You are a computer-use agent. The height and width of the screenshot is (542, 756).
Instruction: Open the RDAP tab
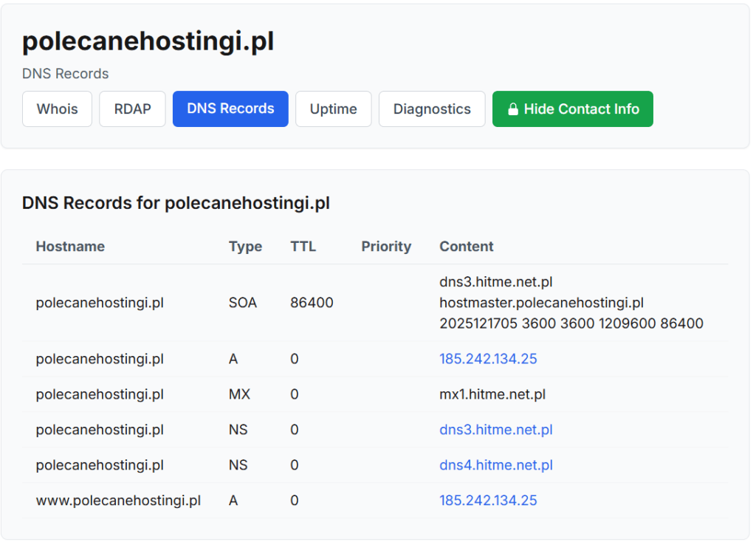click(x=132, y=109)
